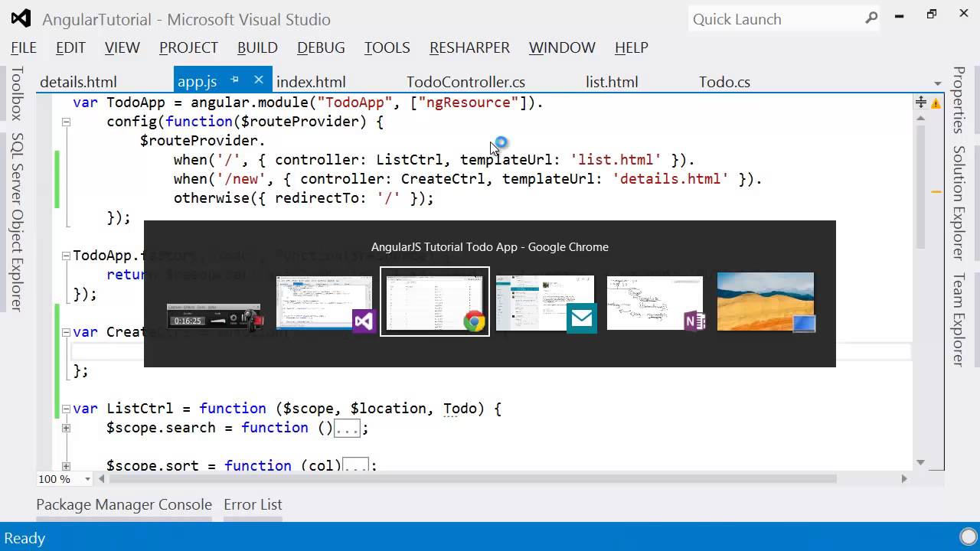Switch to the list.html tab
Viewport: 980px width, 551px height.
(612, 82)
